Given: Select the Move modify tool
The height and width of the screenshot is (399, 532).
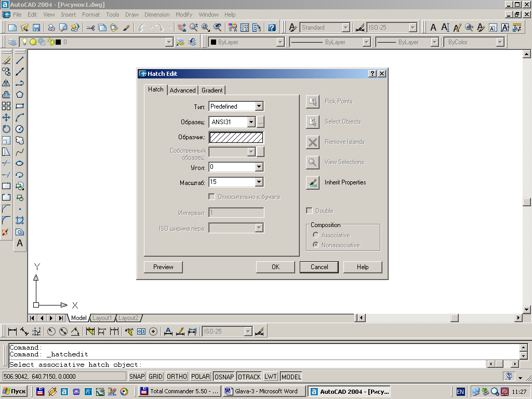Looking at the screenshot, I should [x=6, y=117].
